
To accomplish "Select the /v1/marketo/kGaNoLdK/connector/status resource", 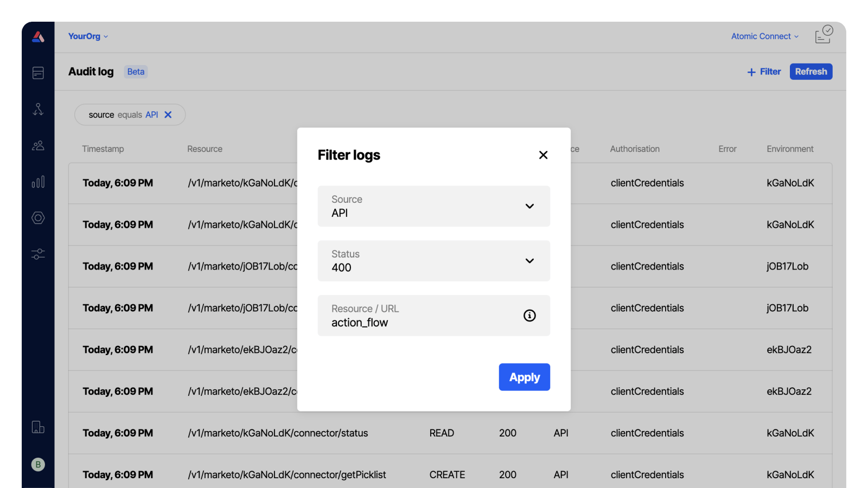I will pyautogui.click(x=278, y=433).
